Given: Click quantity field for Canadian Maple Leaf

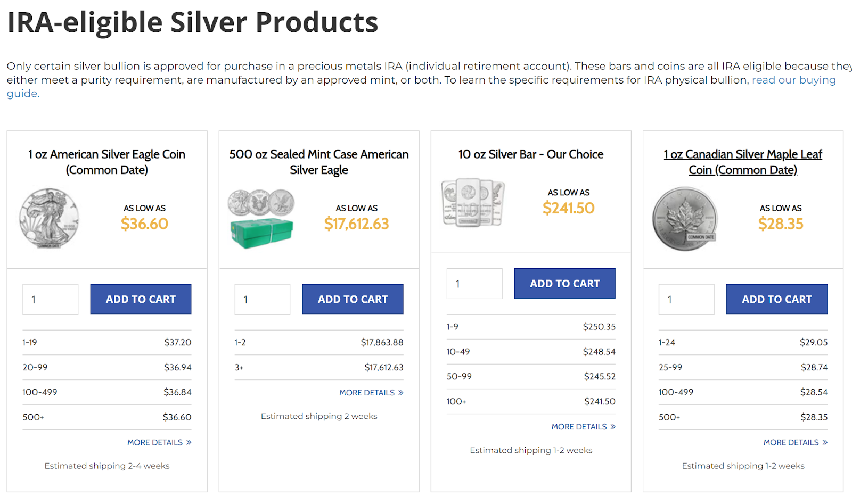Looking at the screenshot, I should click(x=686, y=299).
